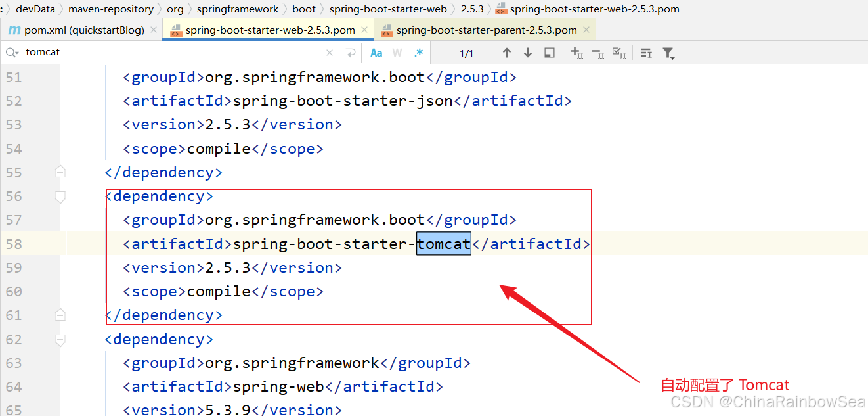Viewport: 868px width, 416px height.
Task: Go to previous occurrence arrow
Action: coord(506,53)
